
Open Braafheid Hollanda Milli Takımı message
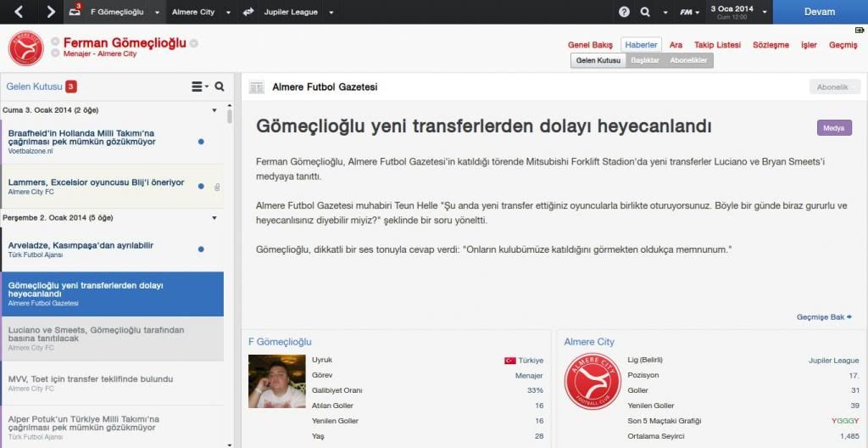coord(112,142)
